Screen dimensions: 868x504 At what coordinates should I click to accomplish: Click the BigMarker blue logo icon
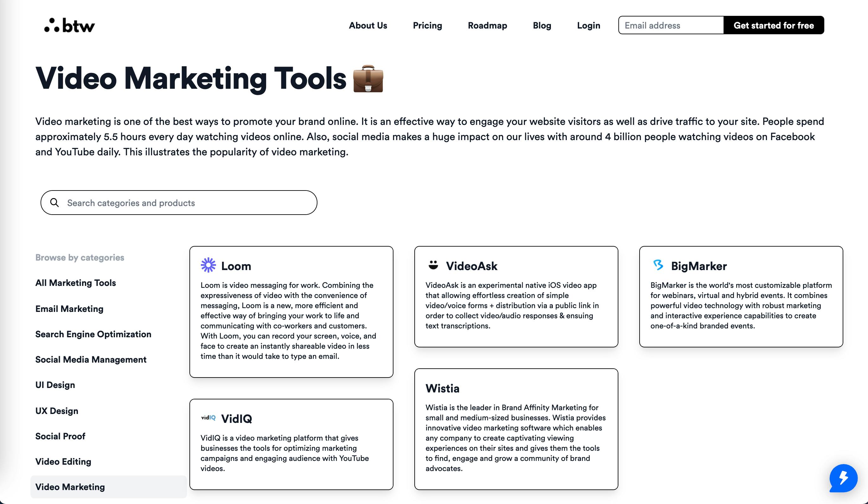coord(658,265)
